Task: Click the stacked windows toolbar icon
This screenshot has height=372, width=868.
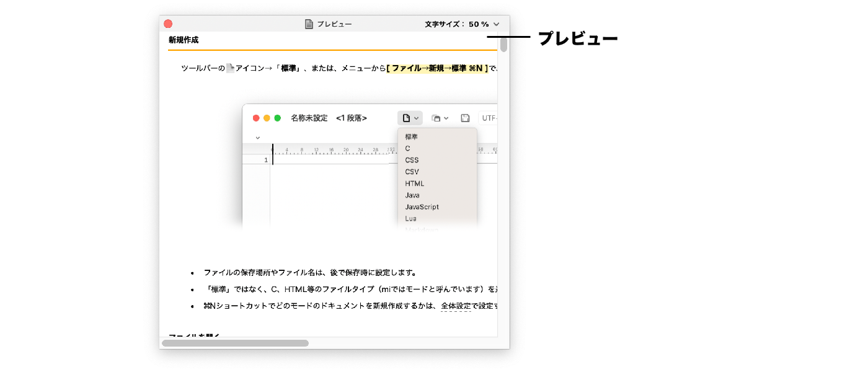Action: [x=436, y=118]
